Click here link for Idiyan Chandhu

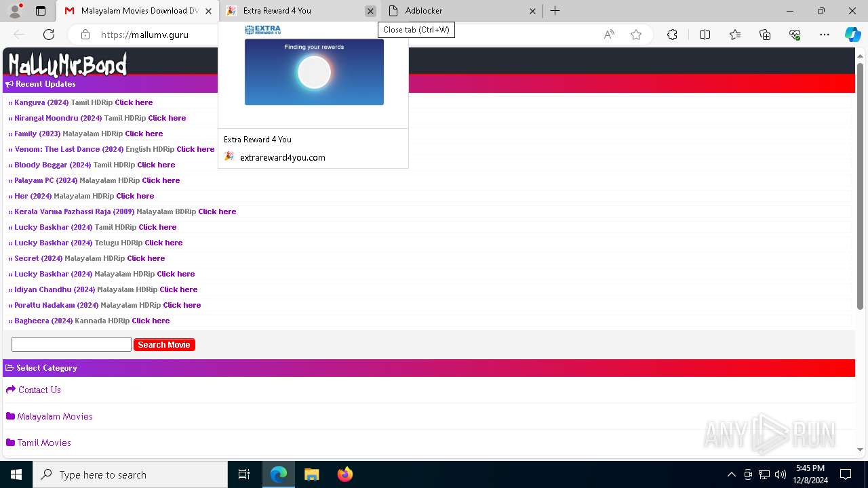(x=178, y=289)
